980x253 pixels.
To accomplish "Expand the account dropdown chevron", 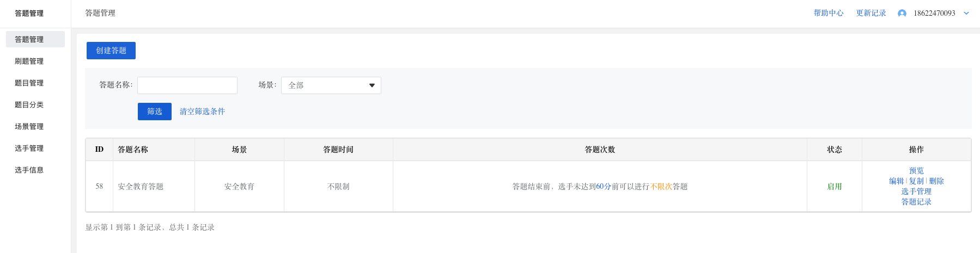I will click(966, 13).
